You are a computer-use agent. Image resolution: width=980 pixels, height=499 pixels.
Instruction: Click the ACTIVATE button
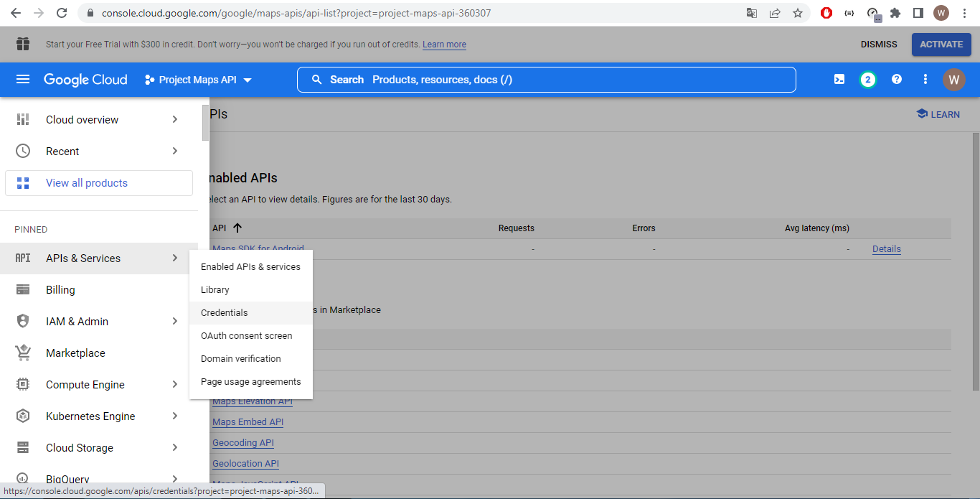941,45
